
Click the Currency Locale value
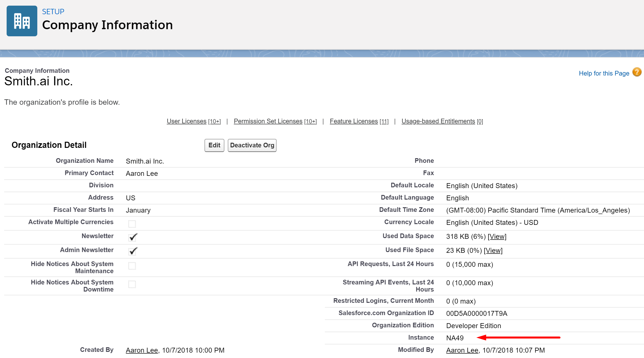[x=492, y=222]
